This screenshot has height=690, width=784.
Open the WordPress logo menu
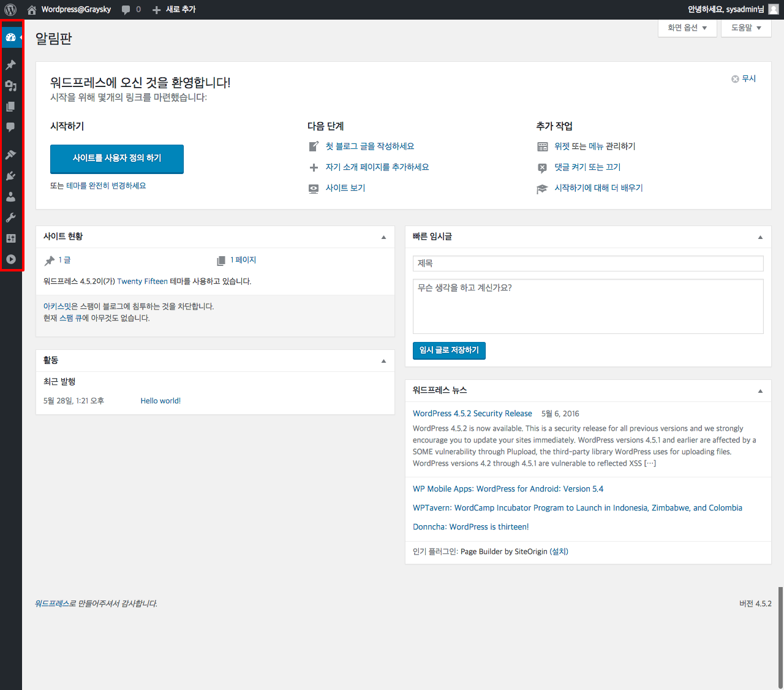pyautogui.click(x=10, y=9)
